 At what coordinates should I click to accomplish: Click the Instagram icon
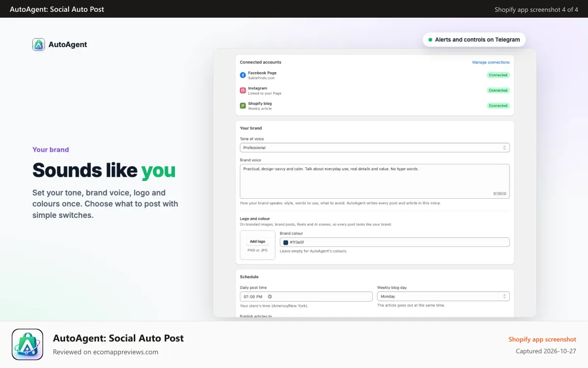pos(243,90)
